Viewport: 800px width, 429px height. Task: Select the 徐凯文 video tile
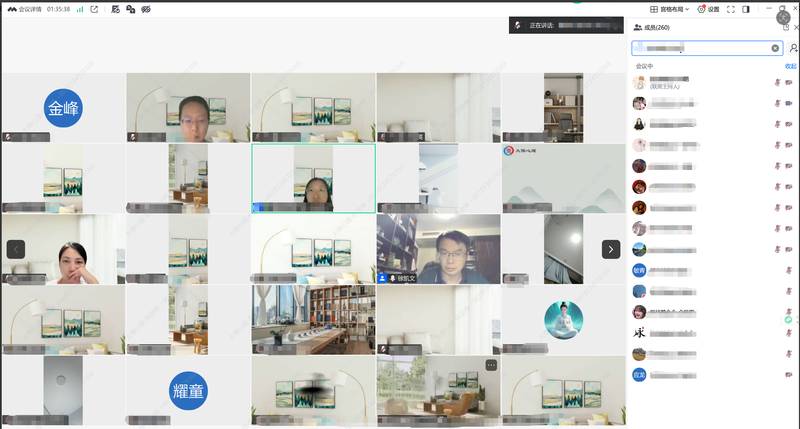click(439, 249)
